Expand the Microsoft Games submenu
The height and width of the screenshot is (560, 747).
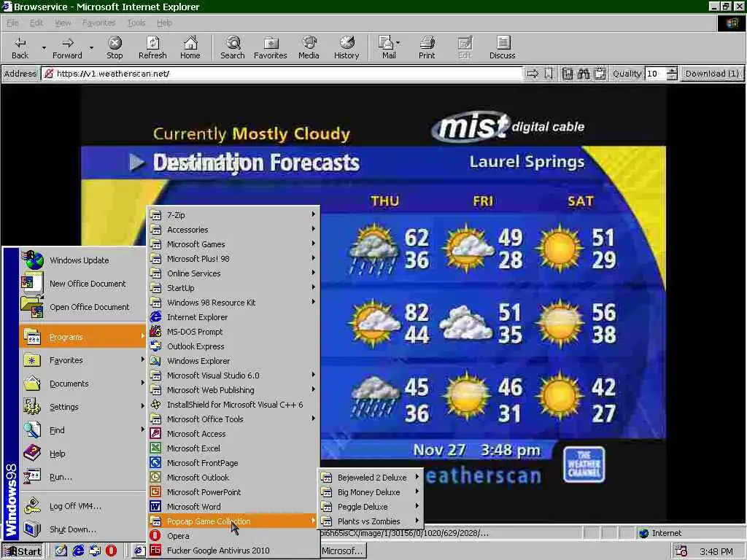point(233,244)
